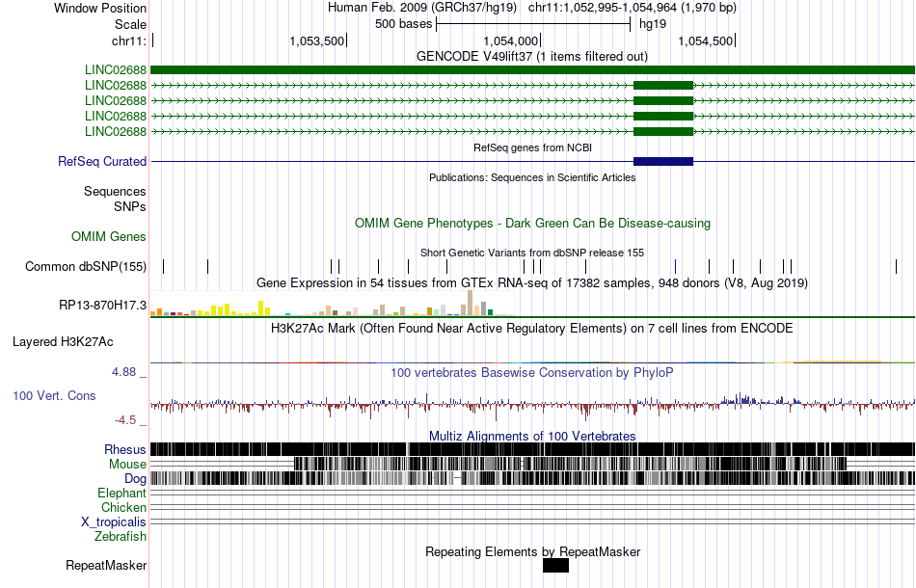The image size is (916, 588).
Task: Click the GTEx tissue expression bar chart
Action: (x=333, y=304)
